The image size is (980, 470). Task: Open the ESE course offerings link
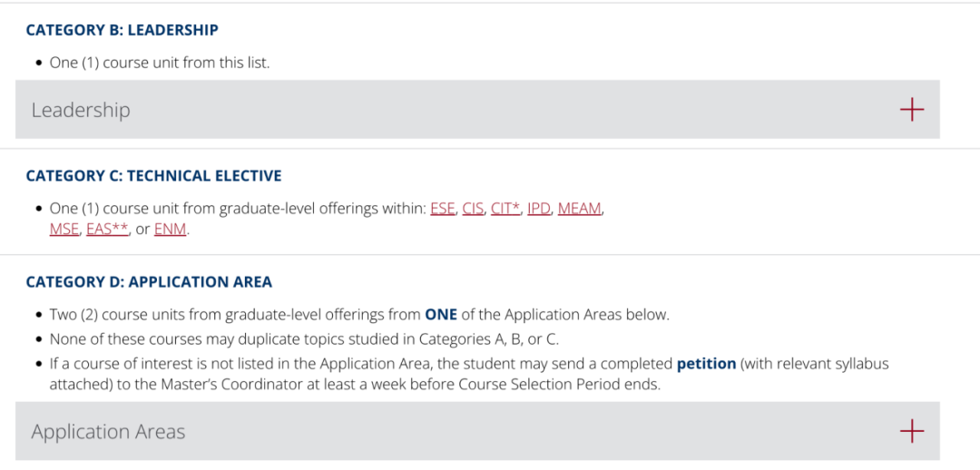tap(443, 209)
